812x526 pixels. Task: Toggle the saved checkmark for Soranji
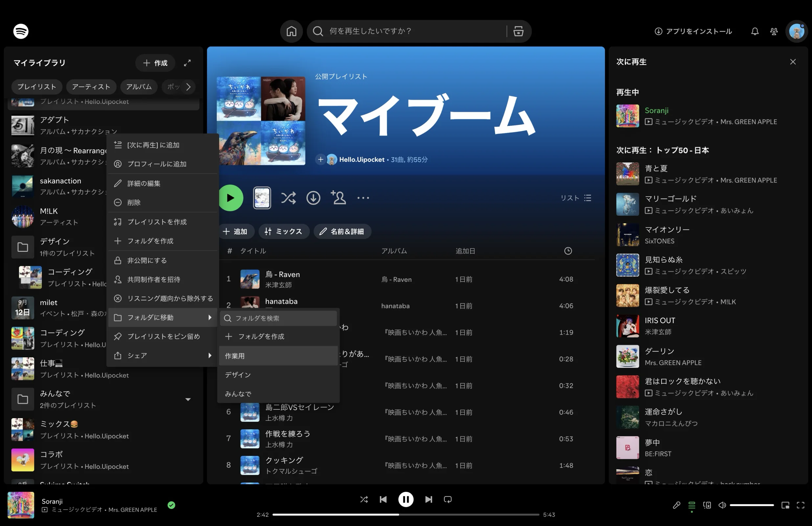(171, 505)
